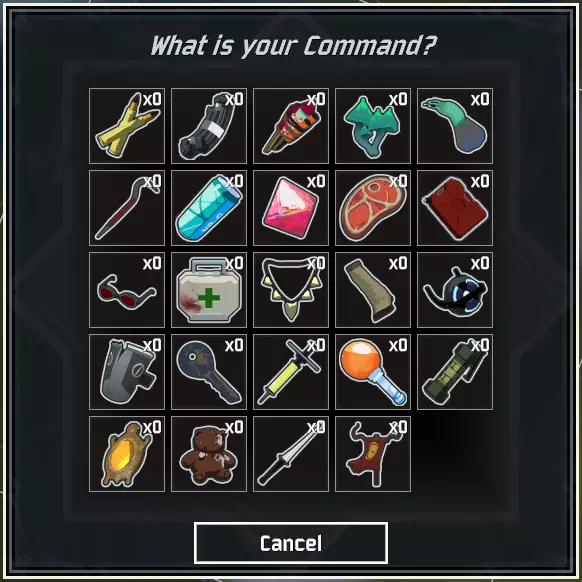Choose the golden topaz brooch item
Image resolution: width=582 pixels, height=582 pixels.
tap(127, 454)
